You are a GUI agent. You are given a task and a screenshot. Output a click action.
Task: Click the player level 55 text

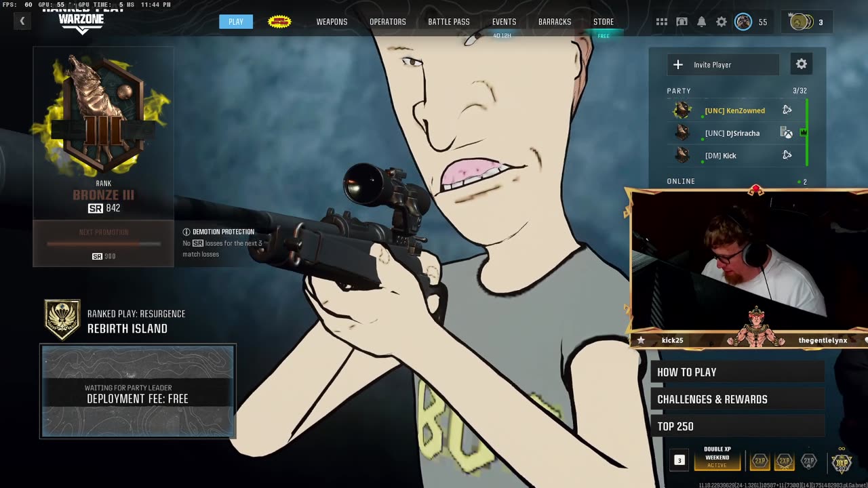click(x=763, y=22)
